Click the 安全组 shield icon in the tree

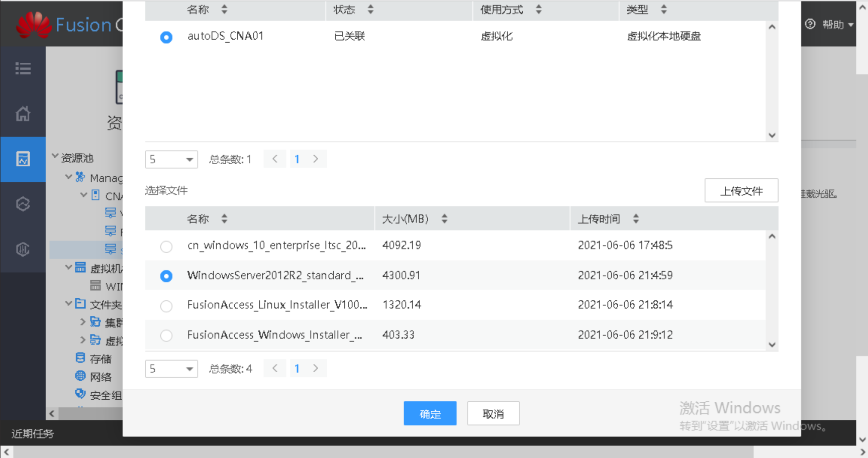[80, 395]
